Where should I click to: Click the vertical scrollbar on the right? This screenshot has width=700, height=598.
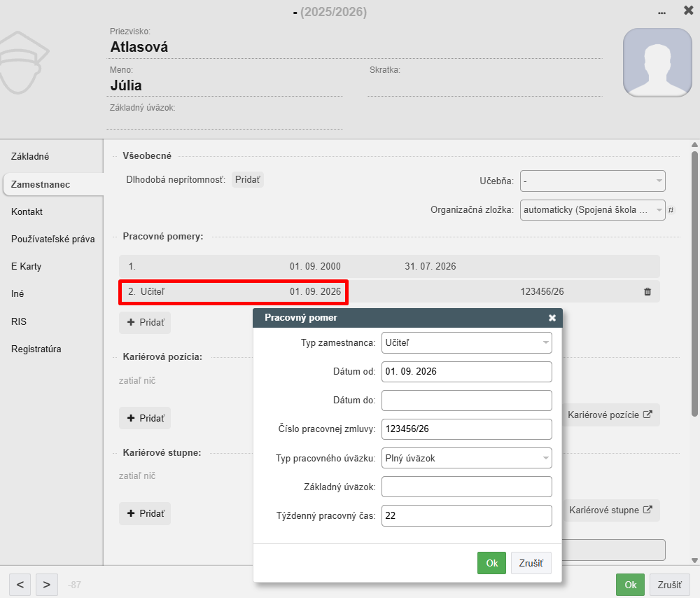[694, 284]
